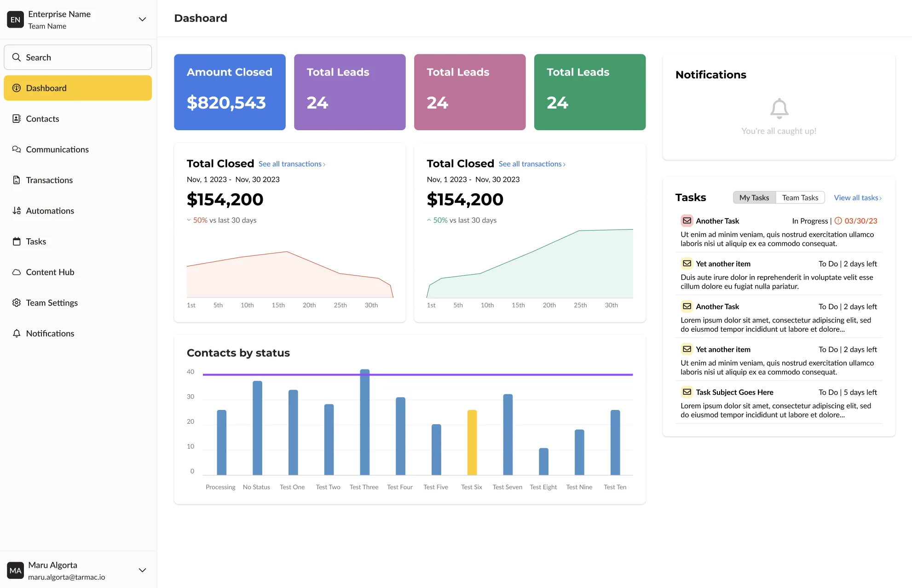
Task: Switch to Team Tasks toggle
Action: point(800,197)
